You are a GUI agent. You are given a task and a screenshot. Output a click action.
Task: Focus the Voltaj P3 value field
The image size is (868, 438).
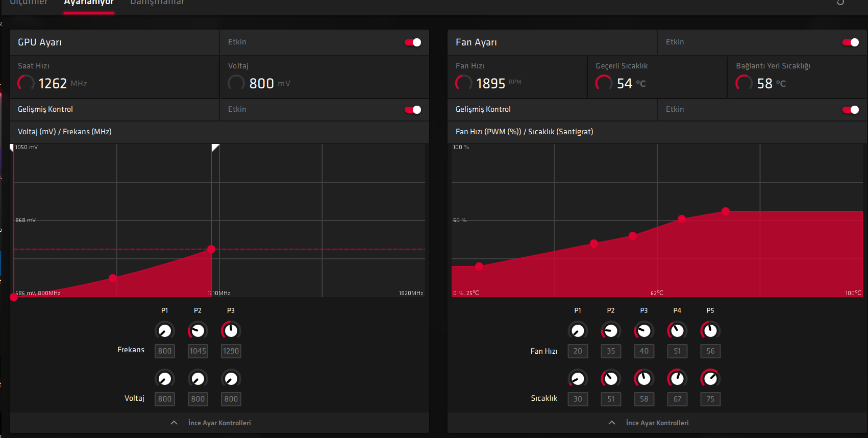click(231, 399)
